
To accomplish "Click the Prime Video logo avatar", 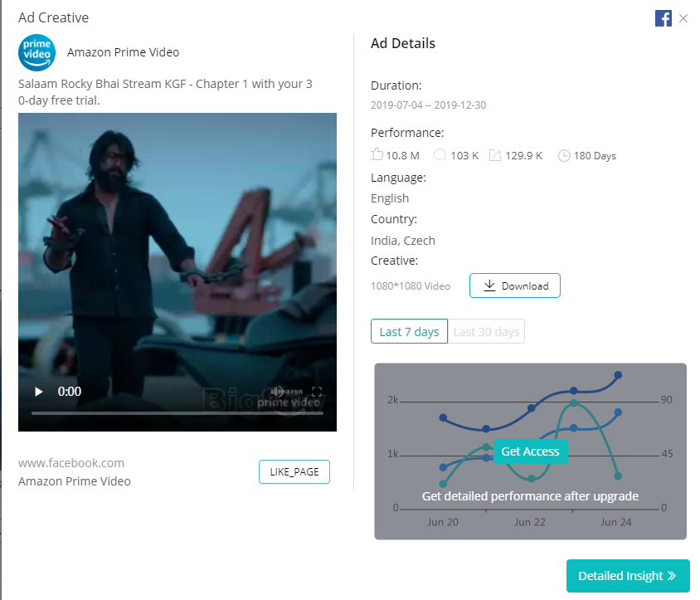I will tap(37, 53).
